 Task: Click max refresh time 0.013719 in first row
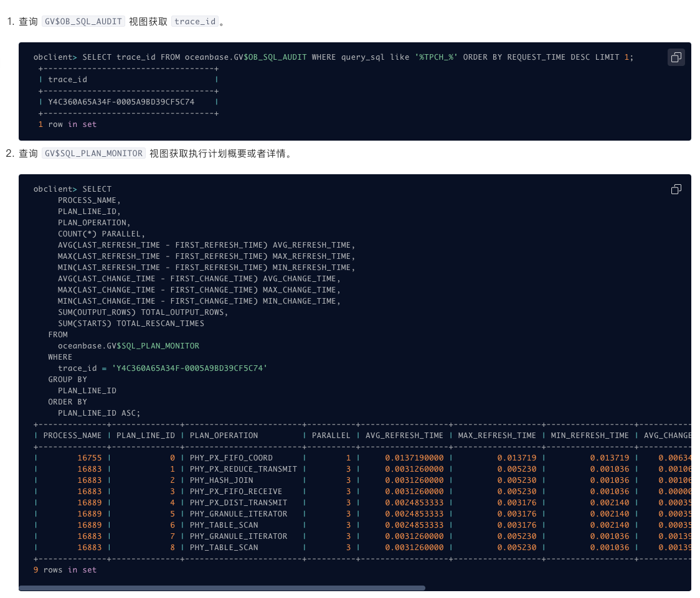pos(517,458)
